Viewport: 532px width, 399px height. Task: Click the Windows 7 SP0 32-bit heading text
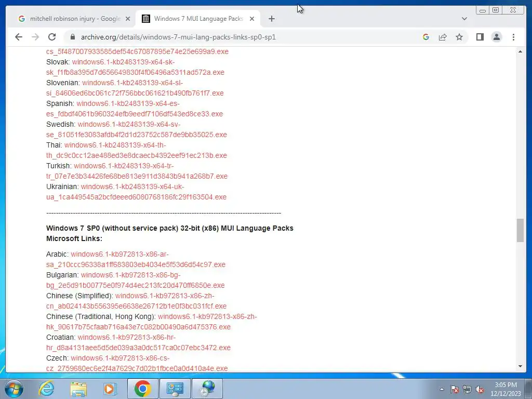click(x=170, y=228)
